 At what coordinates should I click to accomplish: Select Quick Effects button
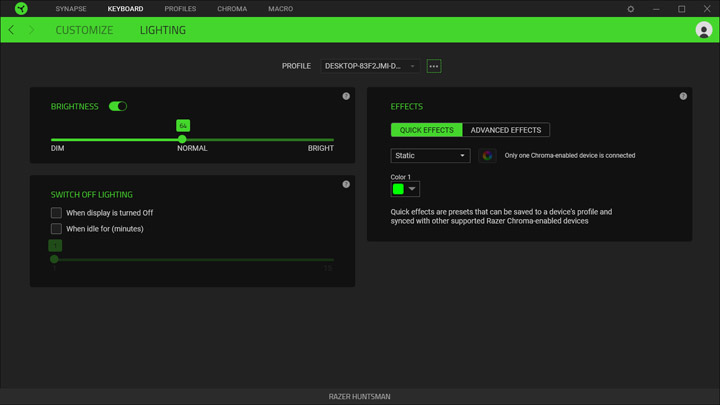(x=427, y=130)
